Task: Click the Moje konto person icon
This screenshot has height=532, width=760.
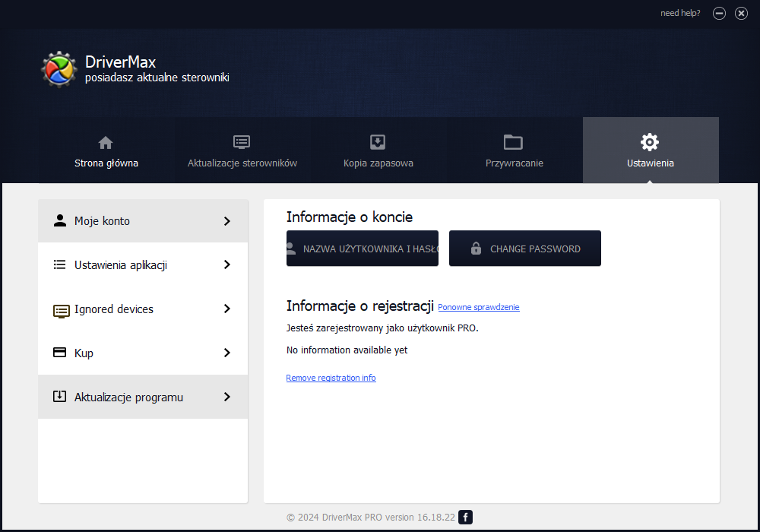Action: click(x=59, y=220)
